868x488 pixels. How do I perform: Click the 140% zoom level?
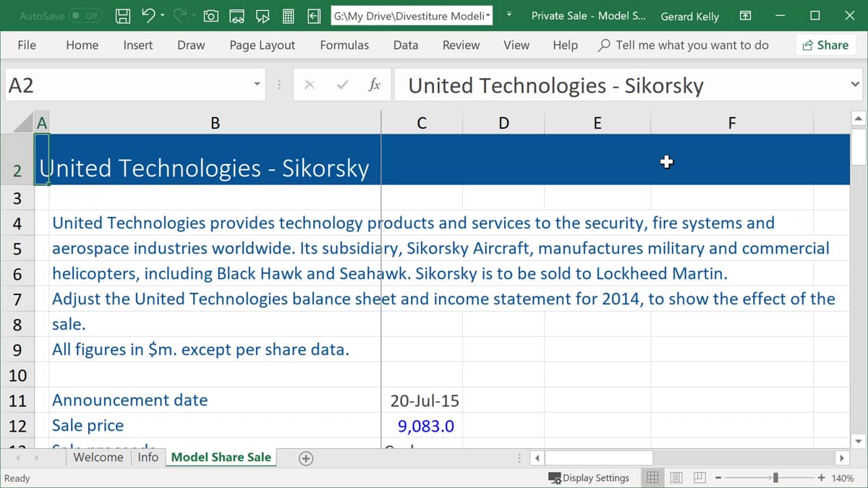tap(843, 478)
